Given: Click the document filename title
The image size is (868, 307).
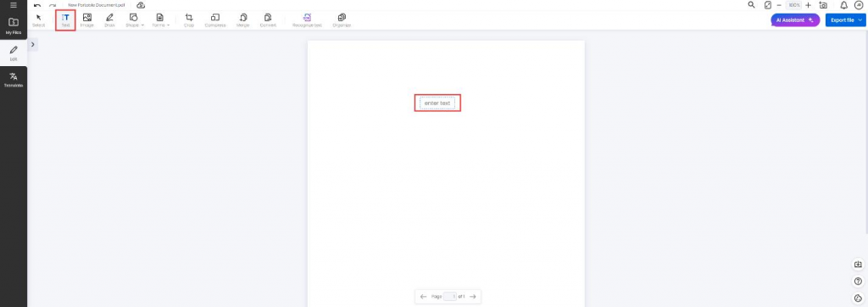Looking at the screenshot, I should [97, 5].
